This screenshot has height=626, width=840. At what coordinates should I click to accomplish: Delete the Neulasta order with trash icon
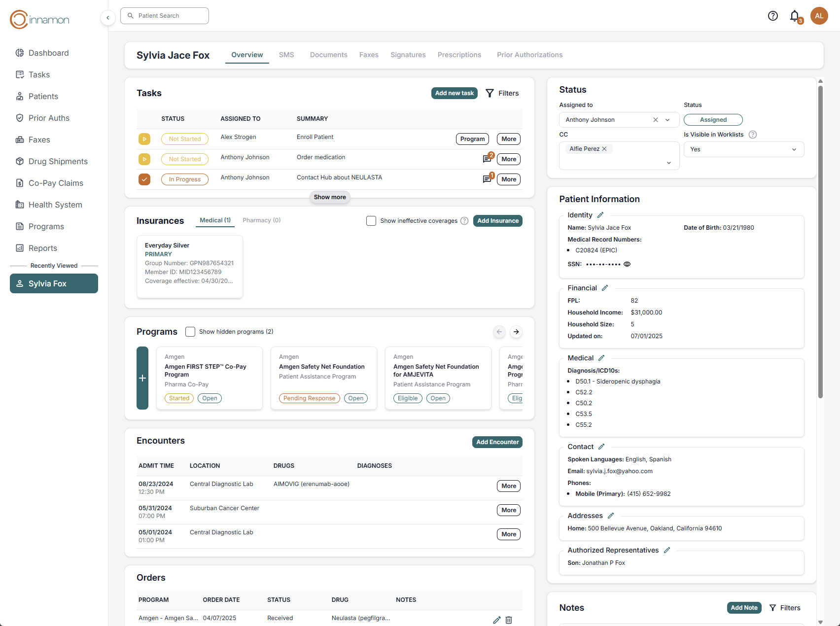[x=509, y=620]
